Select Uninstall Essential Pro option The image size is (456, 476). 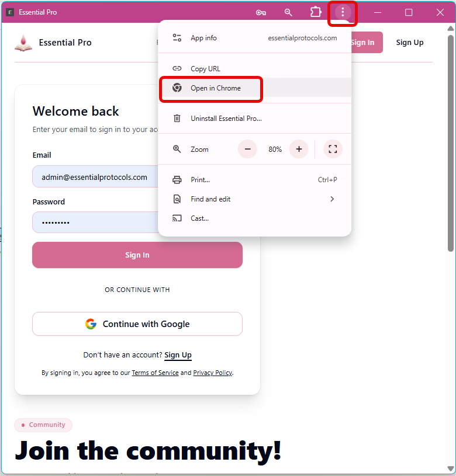[254, 119]
